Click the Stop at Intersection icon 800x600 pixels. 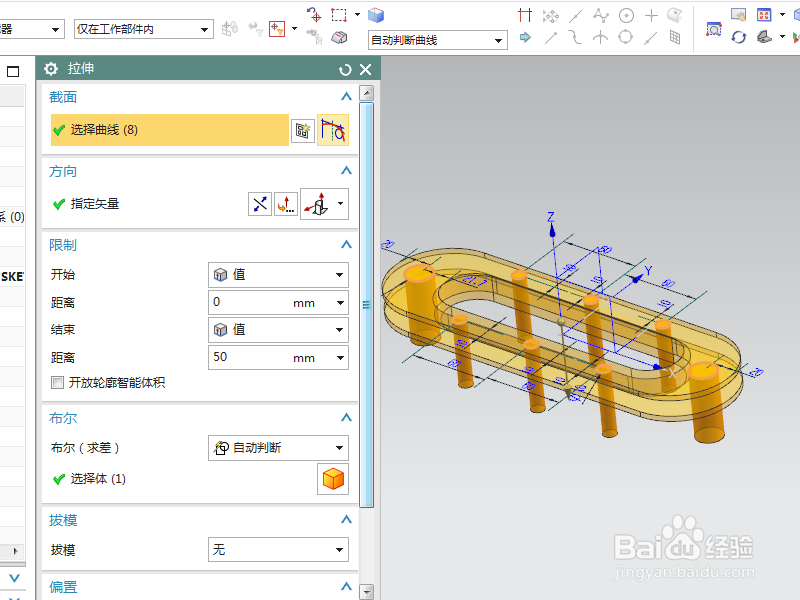click(525, 15)
